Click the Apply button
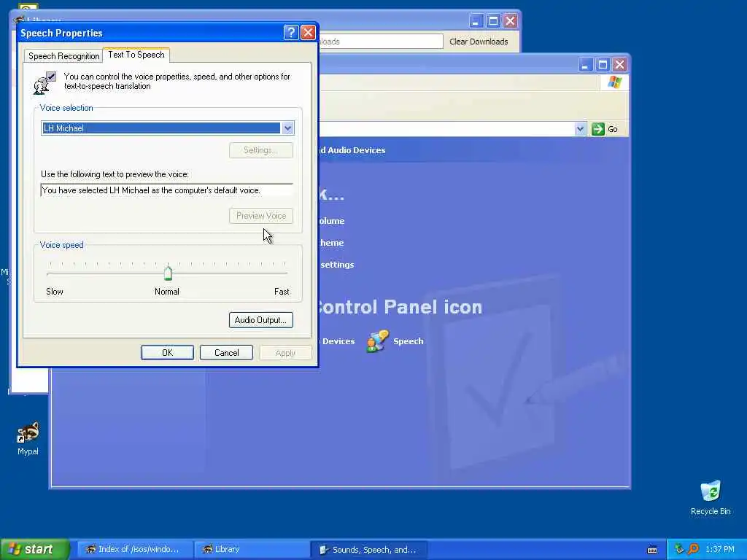 (x=285, y=353)
